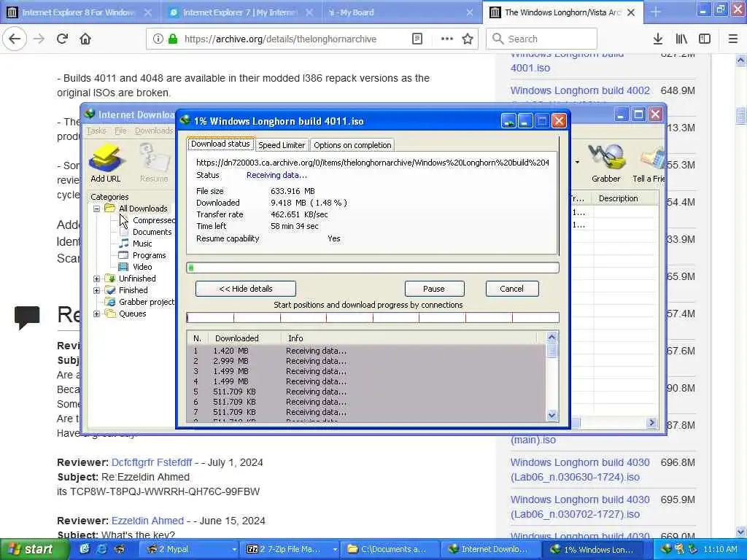The height and width of the screenshot is (560, 747).
Task: Open a new browser tab with plus
Action: (656, 12)
